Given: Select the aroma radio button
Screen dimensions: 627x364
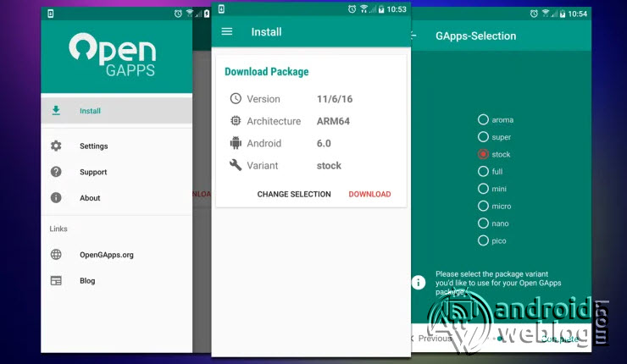Looking at the screenshot, I should click(483, 119).
